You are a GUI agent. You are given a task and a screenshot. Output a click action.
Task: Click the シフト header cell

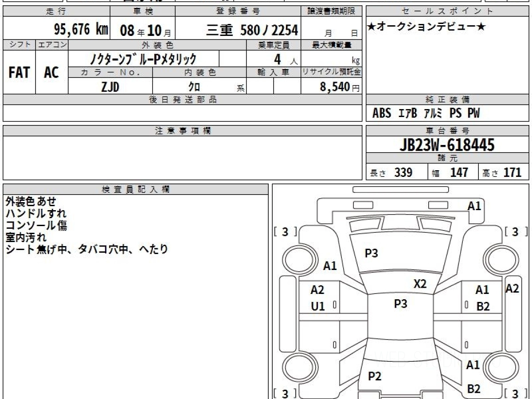coord(19,44)
